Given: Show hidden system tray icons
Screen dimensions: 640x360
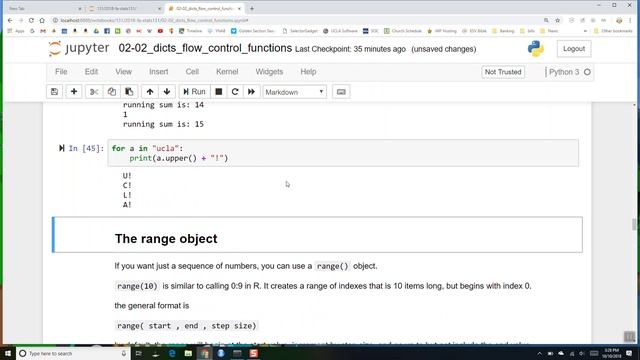Looking at the screenshot, I should point(539,353).
